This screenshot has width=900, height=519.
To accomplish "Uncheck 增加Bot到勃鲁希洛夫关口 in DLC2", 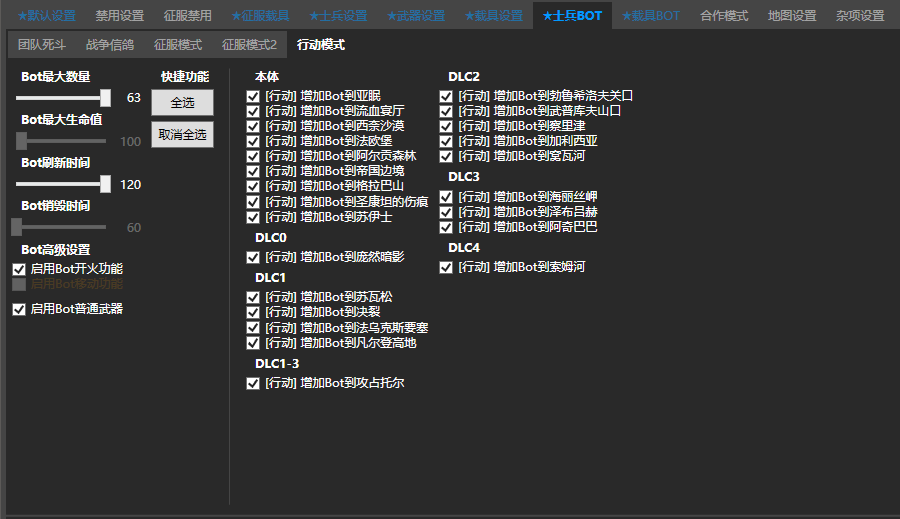I will 447,96.
